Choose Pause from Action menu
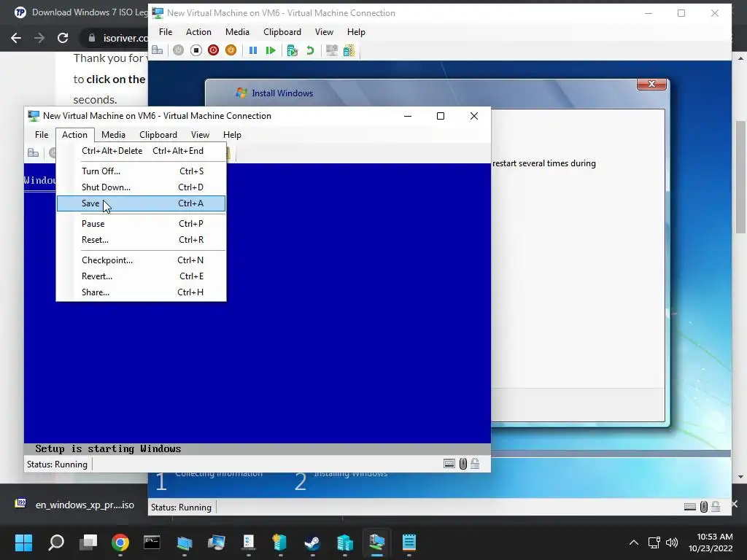The width and height of the screenshot is (747, 560). coord(141,224)
